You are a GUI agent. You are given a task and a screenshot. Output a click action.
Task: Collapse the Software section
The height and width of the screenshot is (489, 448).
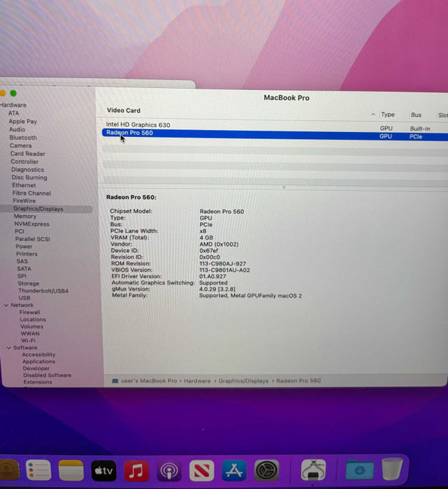(x=9, y=347)
